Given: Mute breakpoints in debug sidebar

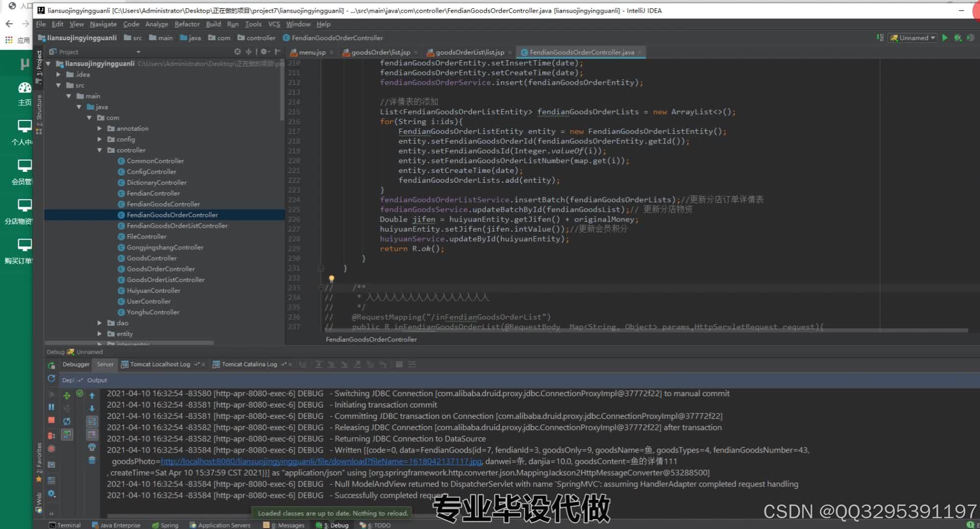Looking at the screenshot, I should (x=51, y=449).
